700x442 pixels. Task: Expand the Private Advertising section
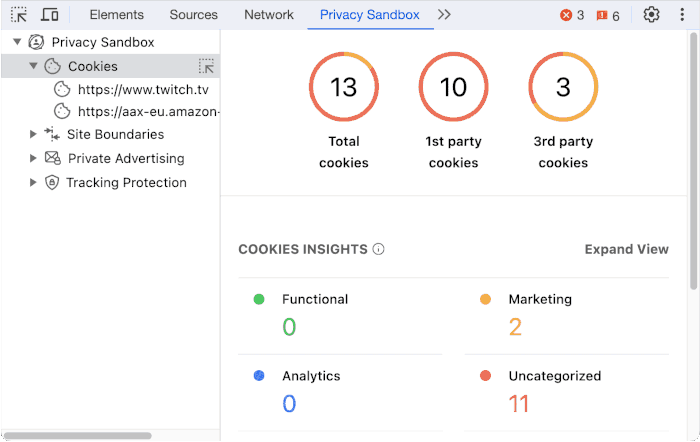coord(33,158)
